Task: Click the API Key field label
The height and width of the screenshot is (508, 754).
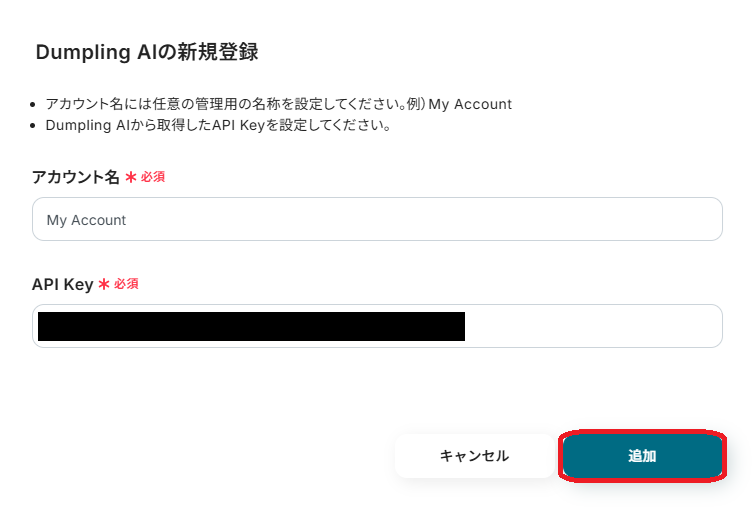Action: pos(62,284)
